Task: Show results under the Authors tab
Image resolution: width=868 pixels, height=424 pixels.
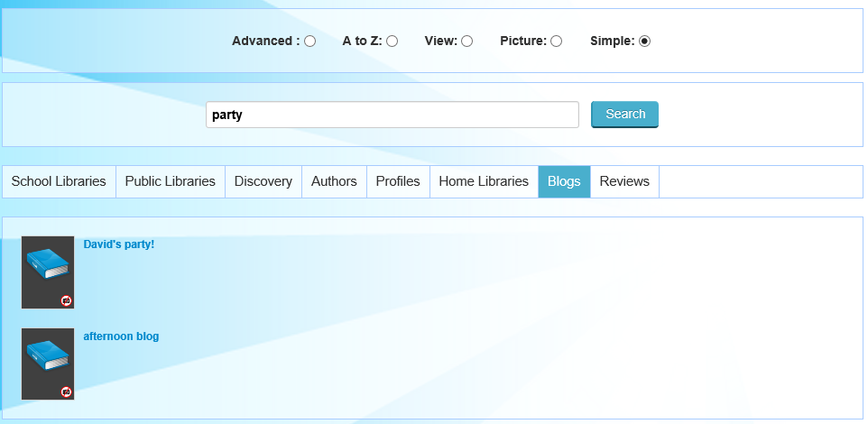Action: click(x=334, y=181)
